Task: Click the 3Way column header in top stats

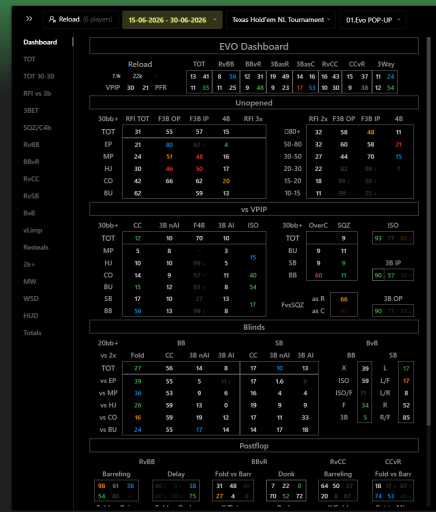Action: click(x=385, y=64)
